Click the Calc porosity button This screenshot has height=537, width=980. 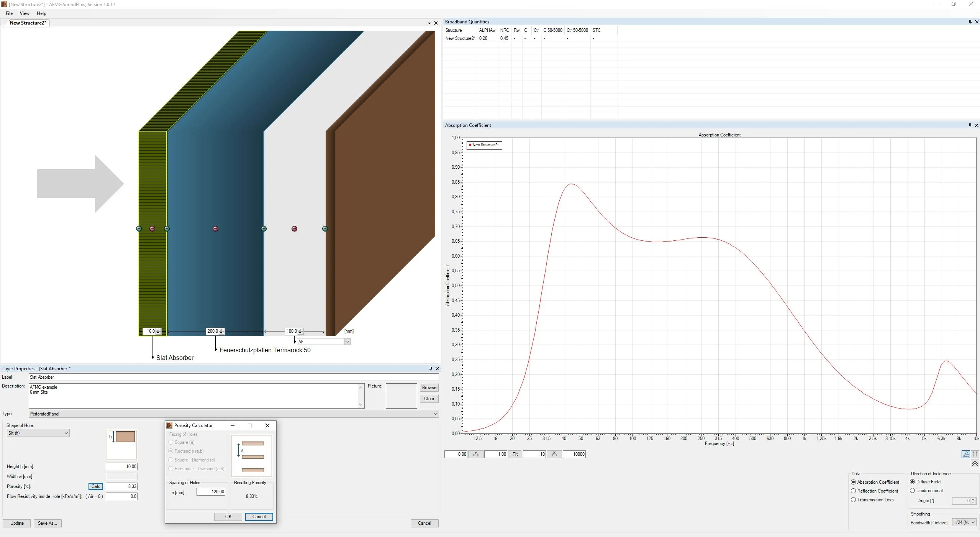(x=96, y=486)
